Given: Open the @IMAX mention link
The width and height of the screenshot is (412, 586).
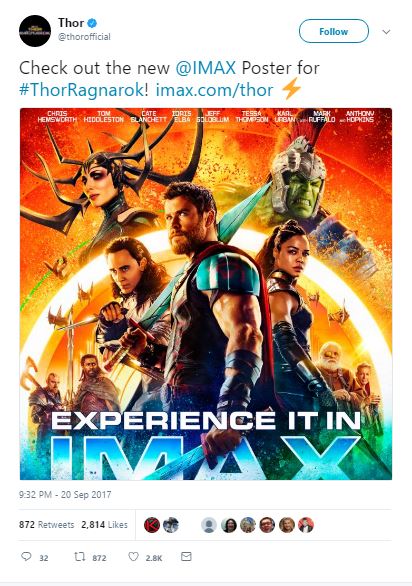Looking at the screenshot, I should click(x=206, y=68).
